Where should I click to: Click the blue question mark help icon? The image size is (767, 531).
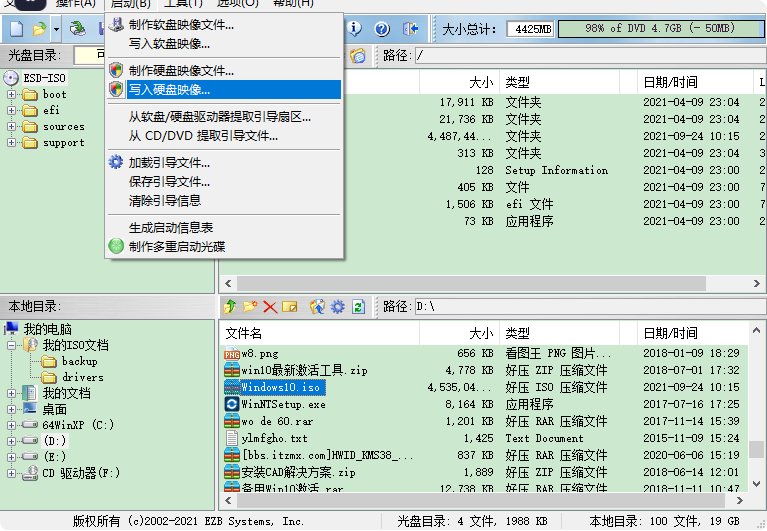pos(381,29)
